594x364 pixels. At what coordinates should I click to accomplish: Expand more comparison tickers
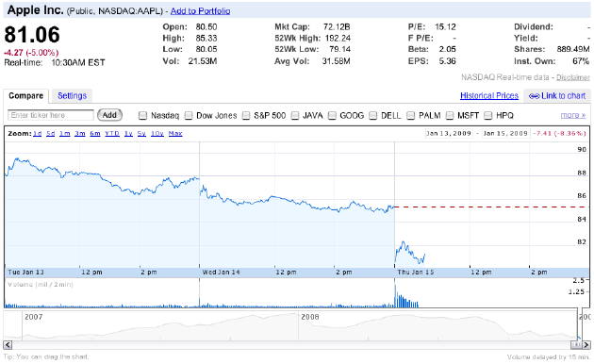573,115
